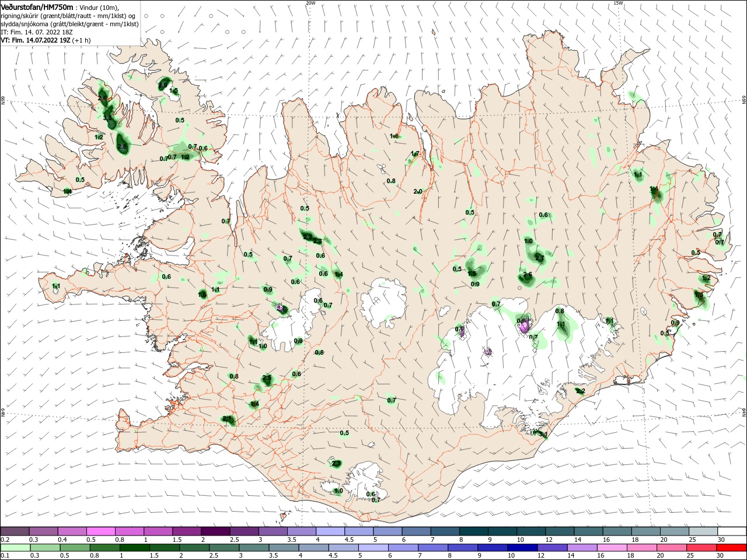Viewport: 747px width, 560px height.
Task: Click snow-scale swatch between 0.2 and 0.3
Action: pyautogui.click(x=15, y=531)
